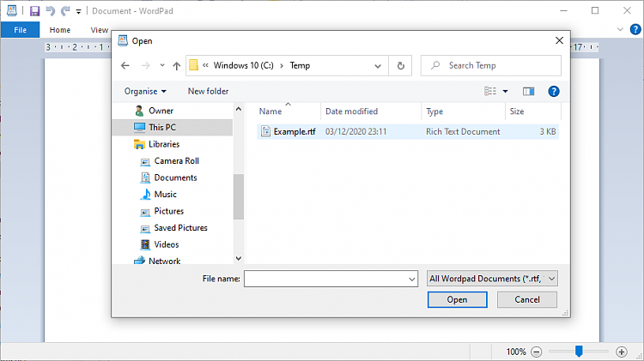644x361 pixels.
Task: Open recent locations dropdown arrow
Action: coord(162,66)
